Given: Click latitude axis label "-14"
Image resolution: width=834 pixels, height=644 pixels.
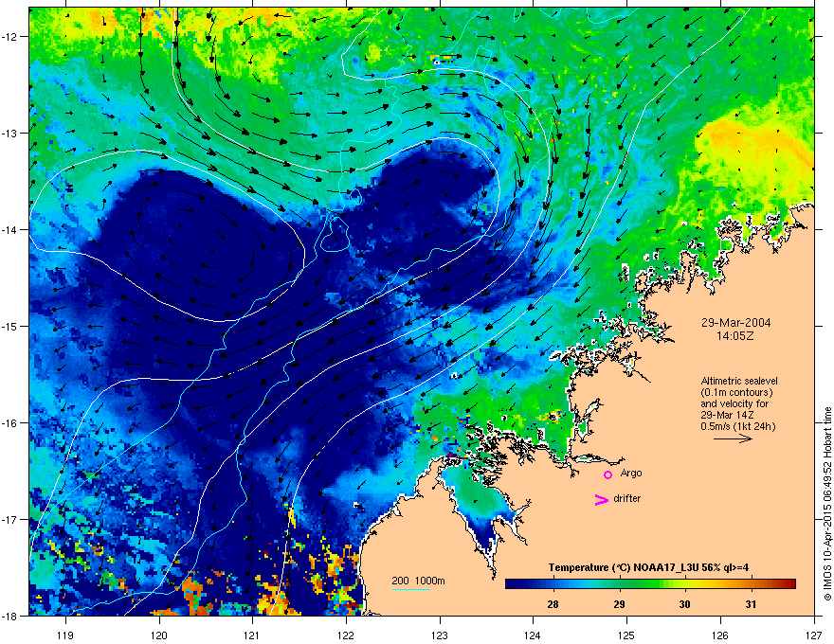Looking at the screenshot, I should [9, 230].
